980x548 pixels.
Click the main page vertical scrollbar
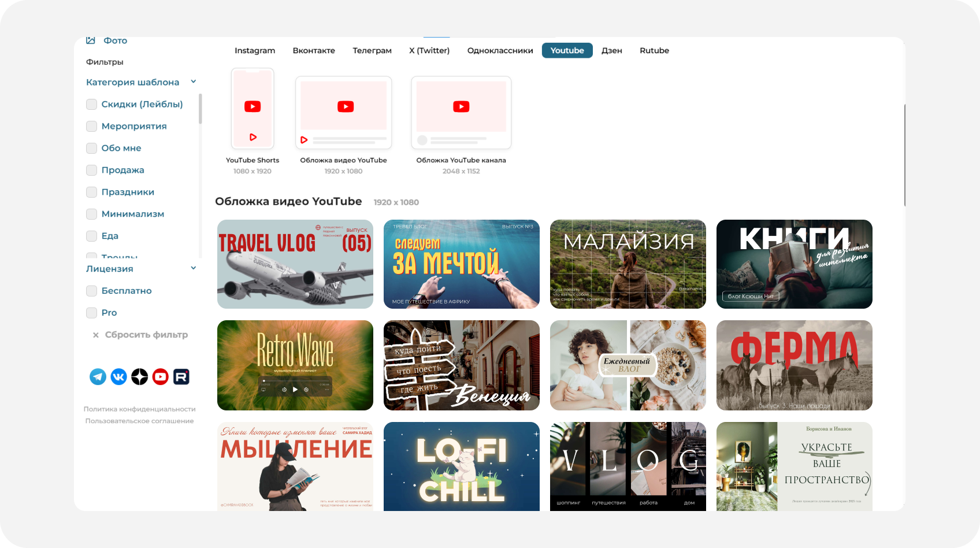tap(904, 155)
